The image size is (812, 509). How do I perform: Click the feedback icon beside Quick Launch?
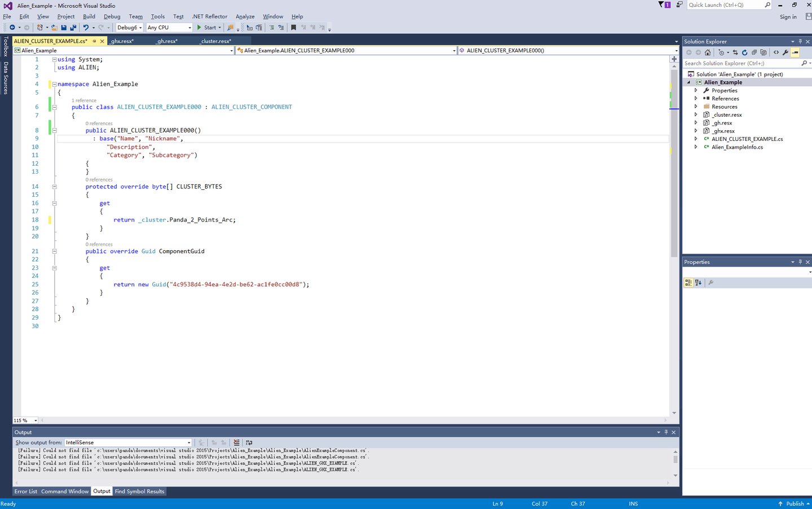[x=679, y=5]
